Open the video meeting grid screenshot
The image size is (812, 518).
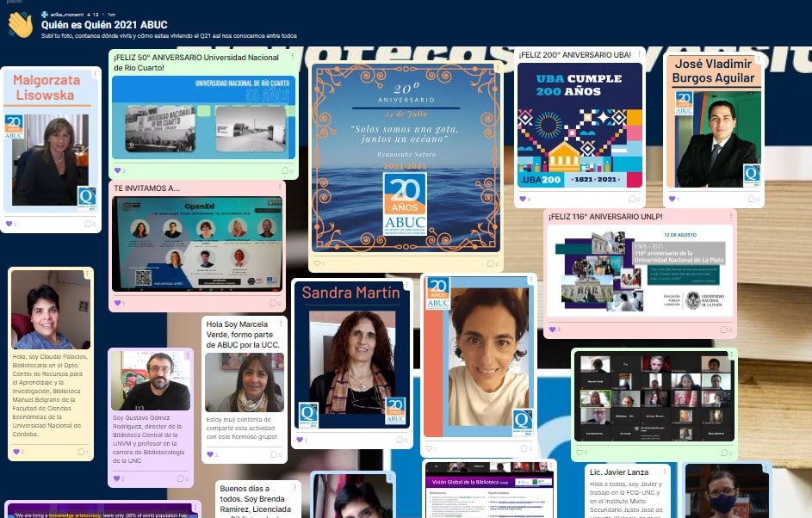click(x=654, y=397)
